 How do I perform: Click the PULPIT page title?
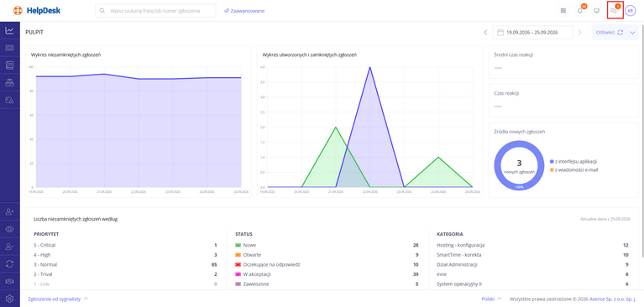tap(34, 32)
